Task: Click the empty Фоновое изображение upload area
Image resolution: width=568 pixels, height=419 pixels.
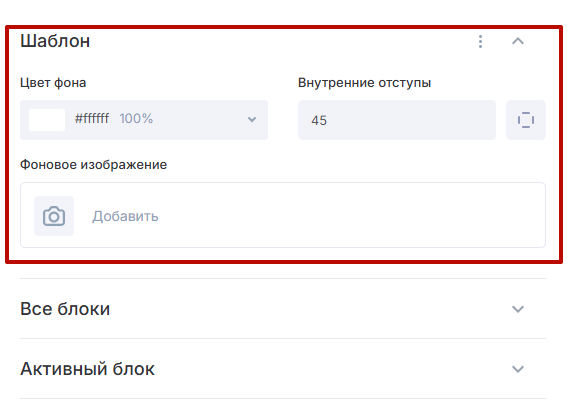Action: click(283, 215)
